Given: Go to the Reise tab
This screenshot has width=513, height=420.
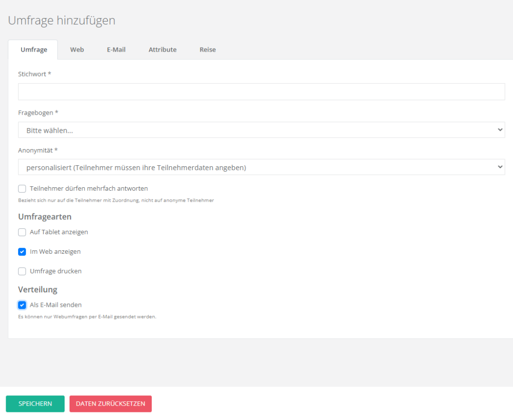Looking at the screenshot, I should (207, 50).
